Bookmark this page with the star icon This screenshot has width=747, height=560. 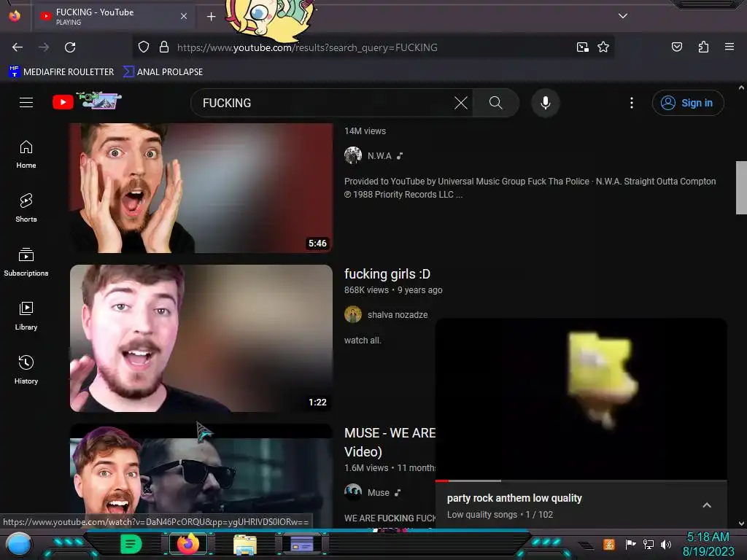click(603, 47)
